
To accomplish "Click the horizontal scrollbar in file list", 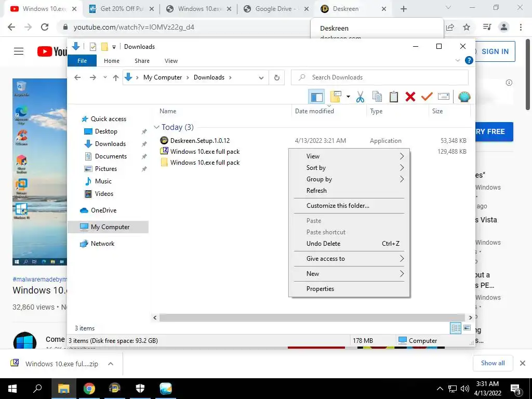I will [x=312, y=317].
